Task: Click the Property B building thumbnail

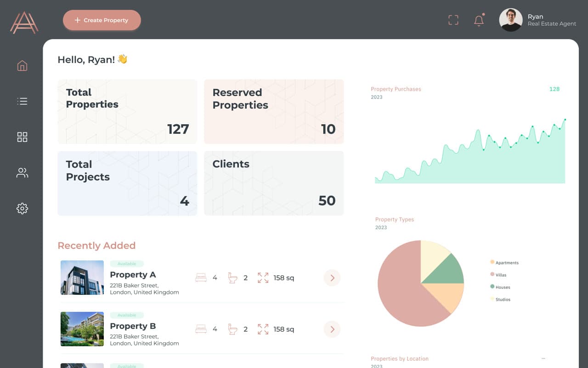Action: (x=82, y=329)
